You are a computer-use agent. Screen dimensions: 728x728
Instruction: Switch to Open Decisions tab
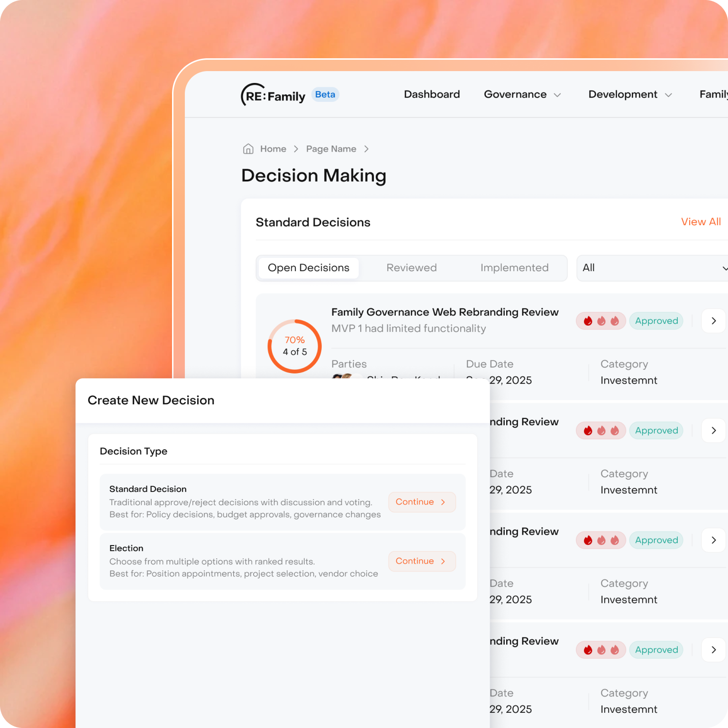point(309,268)
